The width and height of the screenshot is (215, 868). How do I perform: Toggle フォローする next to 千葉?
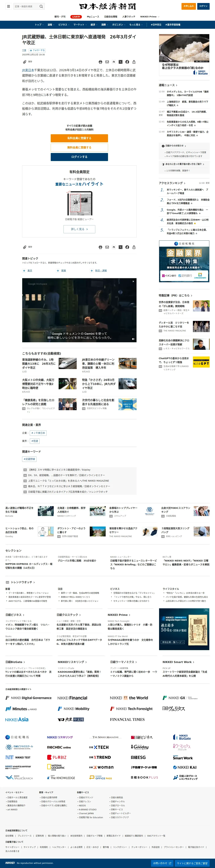[x=37, y=50]
